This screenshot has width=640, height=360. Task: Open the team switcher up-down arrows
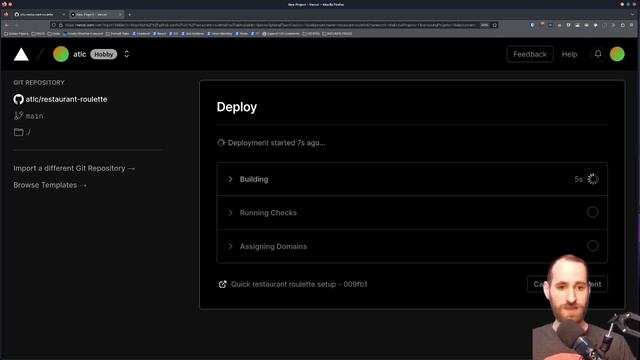(127, 54)
